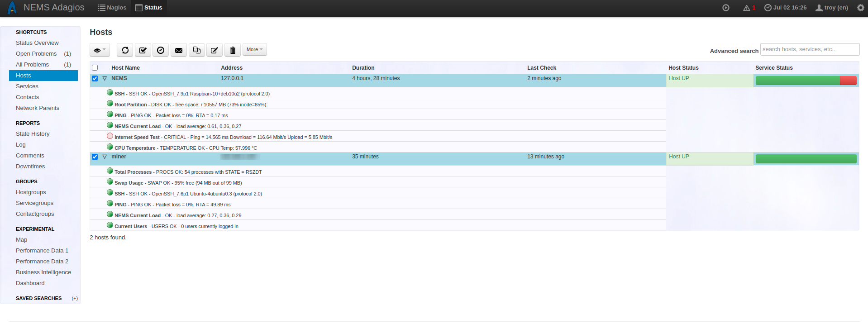
Task: Open Comments report
Action: coord(30,156)
